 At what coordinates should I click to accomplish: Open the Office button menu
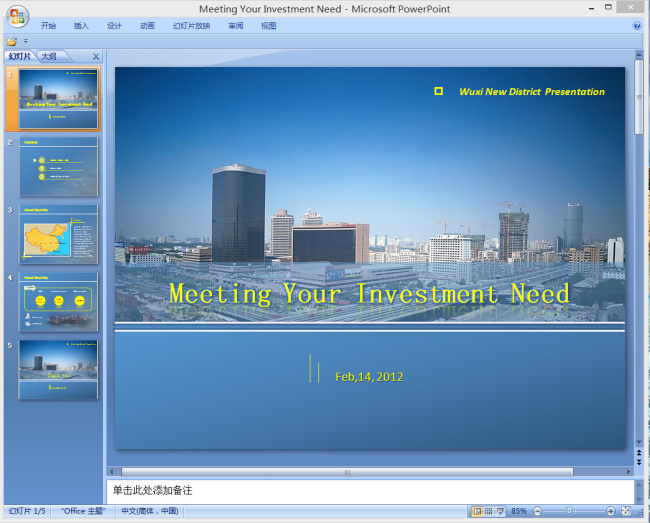[x=17, y=17]
